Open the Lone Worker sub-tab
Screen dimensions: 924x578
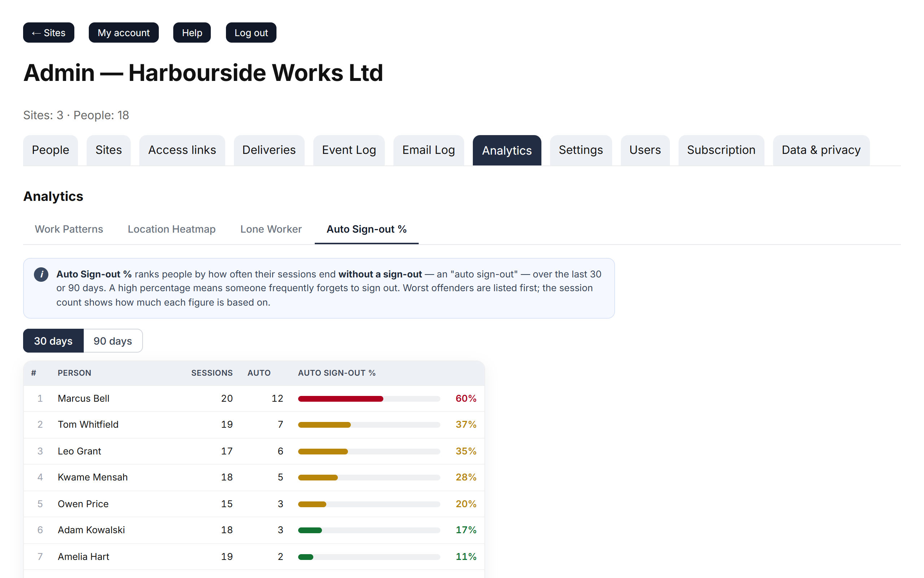[x=271, y=229]
